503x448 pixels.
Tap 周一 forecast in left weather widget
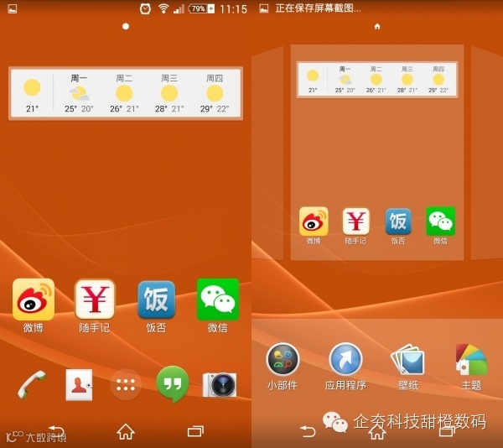pyautogui.click(x=79, y=93)
